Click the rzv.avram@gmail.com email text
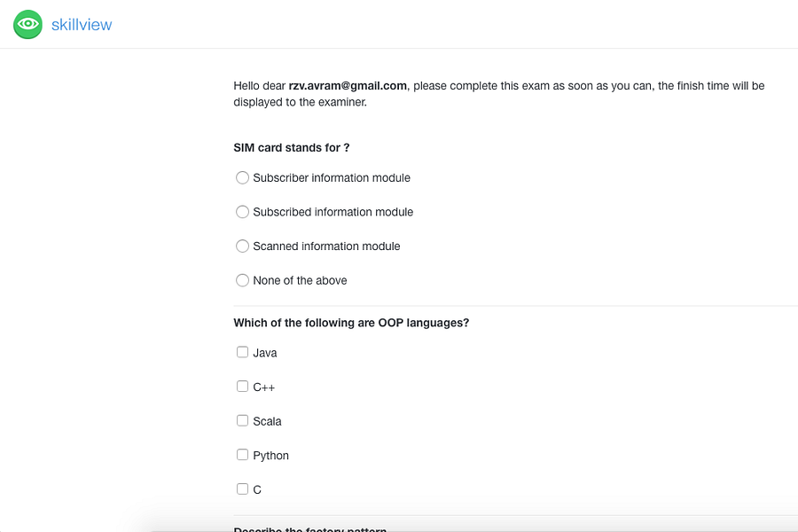 348,85
